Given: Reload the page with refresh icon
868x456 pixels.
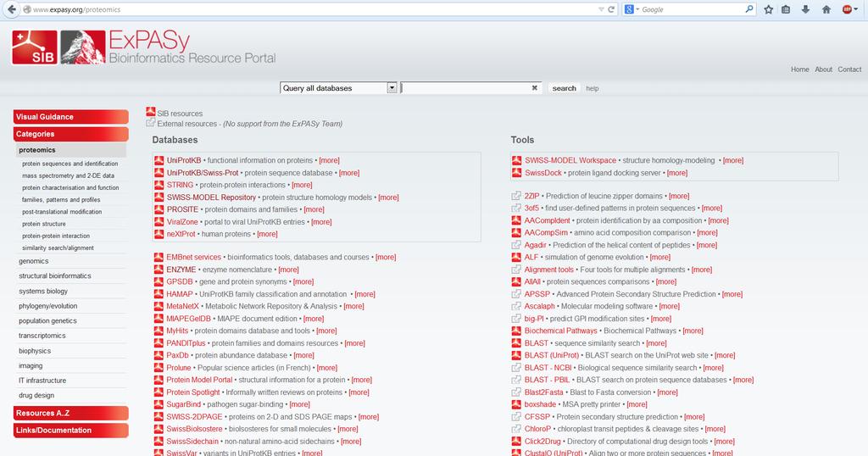Looking at the screenshot, I should point(611,9).
